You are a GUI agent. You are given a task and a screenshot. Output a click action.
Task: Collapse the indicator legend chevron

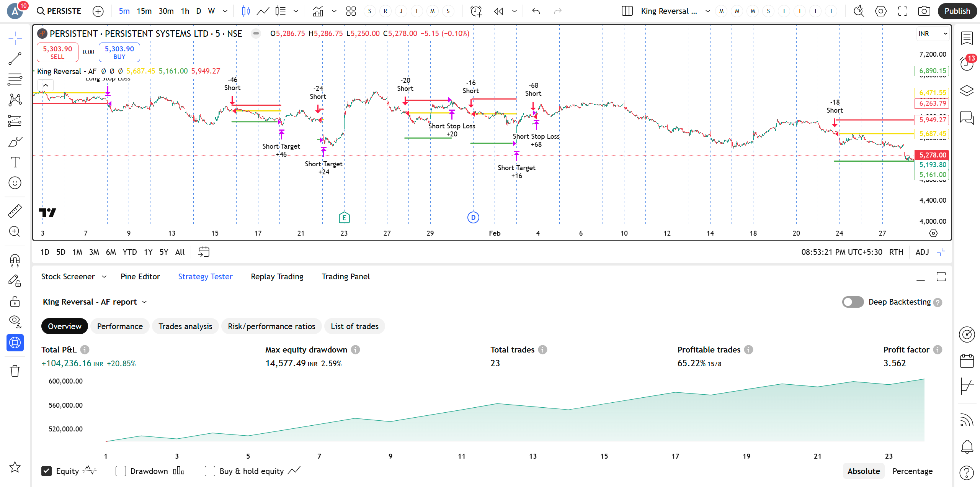click(46, 85)
